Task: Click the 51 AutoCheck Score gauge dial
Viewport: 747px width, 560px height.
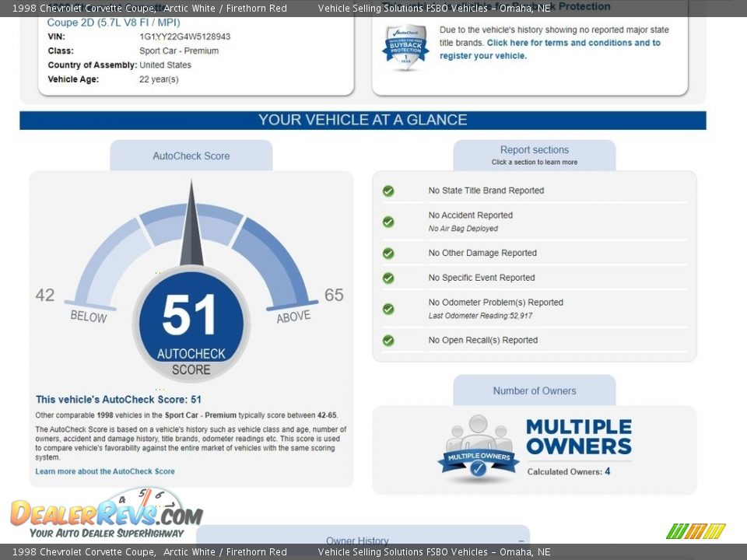Action: [x=191, y=325]
